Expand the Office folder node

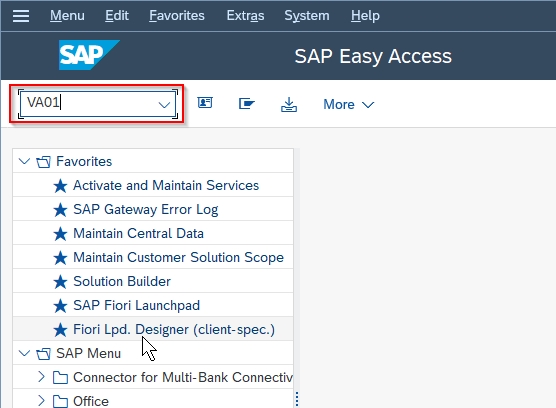coord(41,401)
